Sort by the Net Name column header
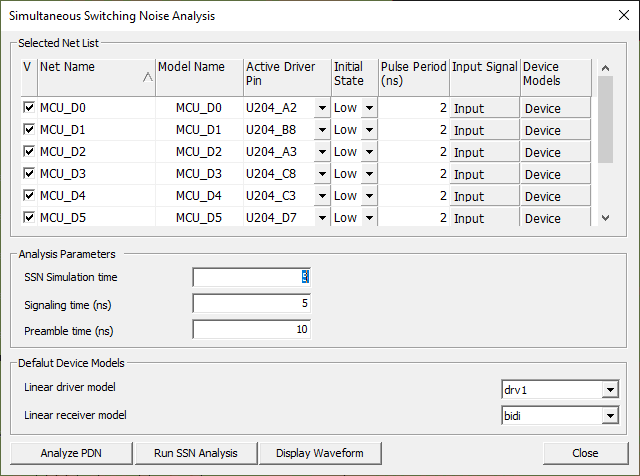 tap(96, 74)
